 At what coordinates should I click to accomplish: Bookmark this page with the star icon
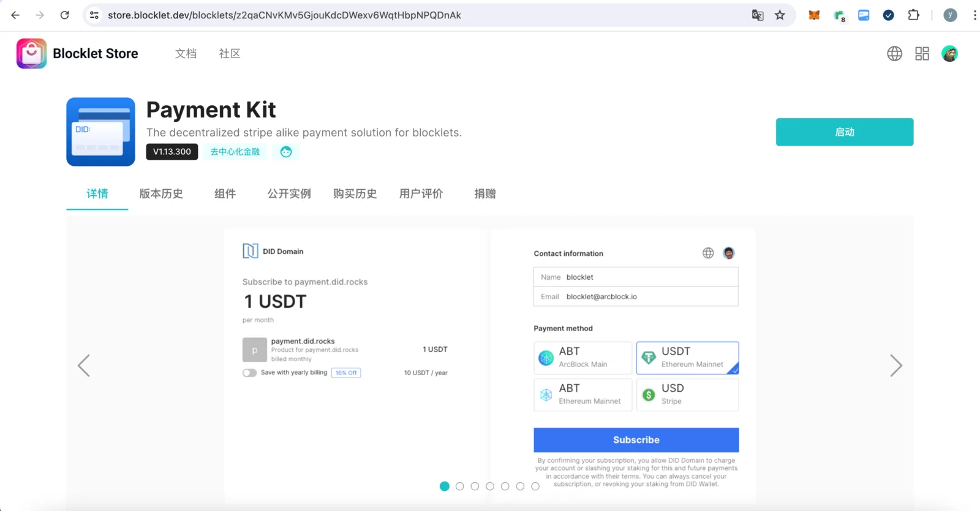pos(780,15)
